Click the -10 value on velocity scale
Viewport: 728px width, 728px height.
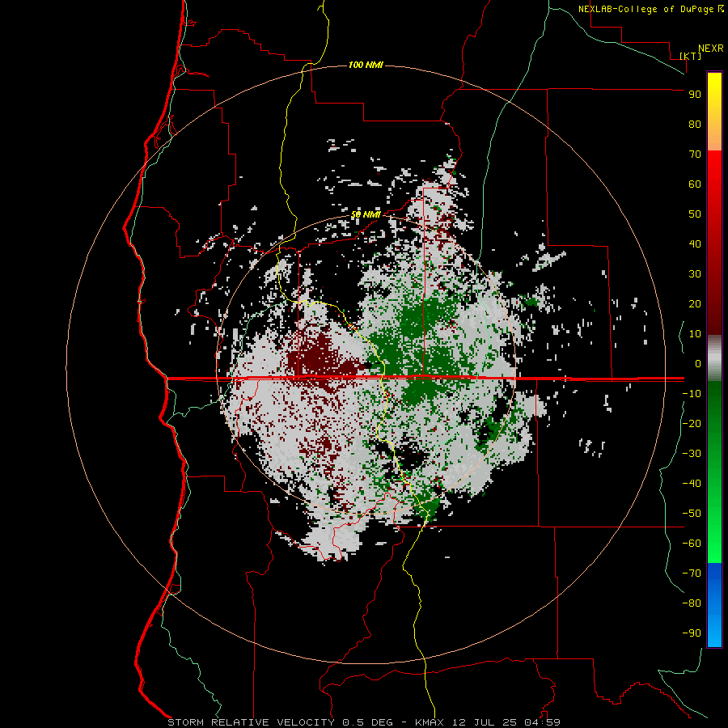[692, 394]
